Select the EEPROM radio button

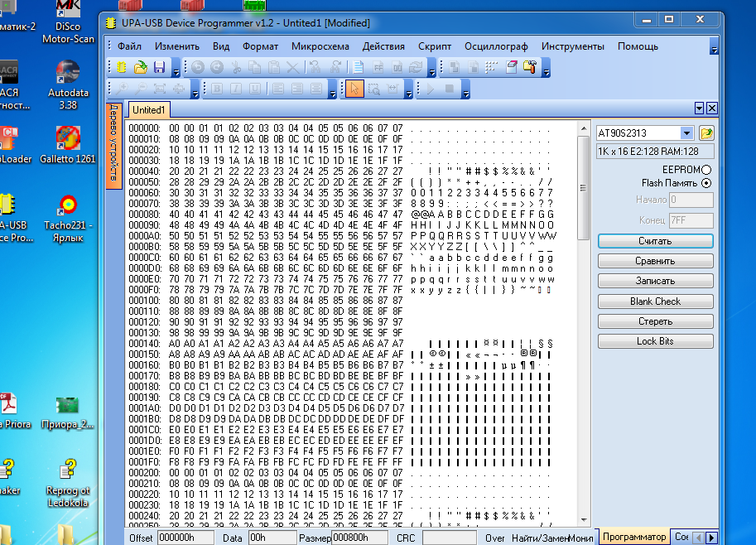click(706, 170)
